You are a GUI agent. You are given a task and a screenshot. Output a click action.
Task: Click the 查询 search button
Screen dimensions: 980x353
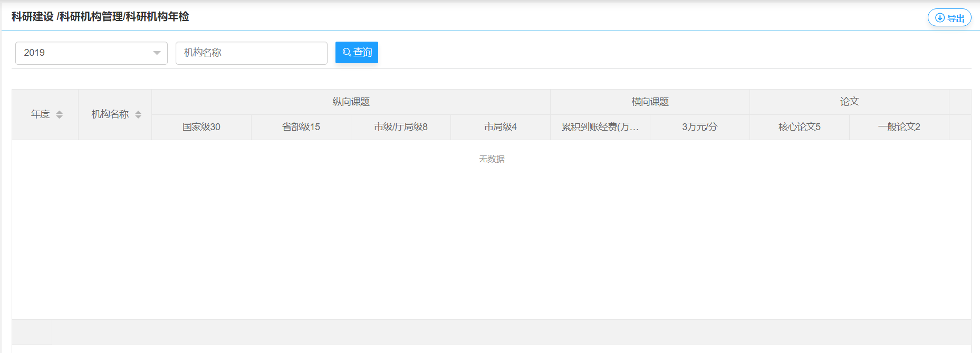click(357, 53)
